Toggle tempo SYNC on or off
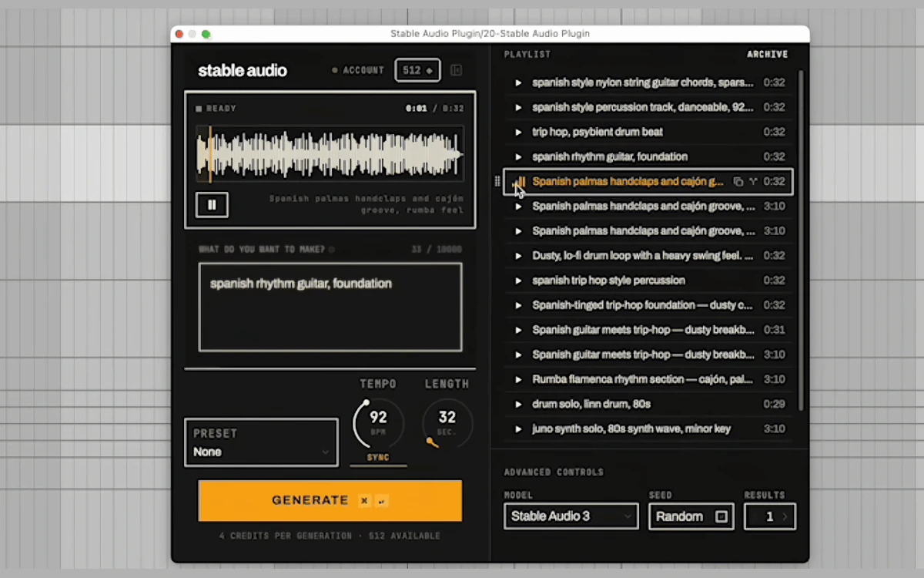Screen dimensions: 924x578 (x=378, y=458)
